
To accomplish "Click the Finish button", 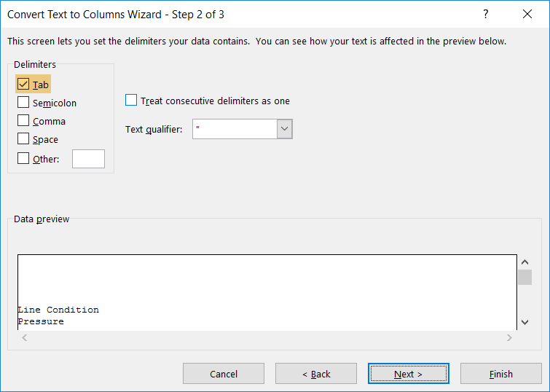I will pyautogui.click(x=501, y=374).
